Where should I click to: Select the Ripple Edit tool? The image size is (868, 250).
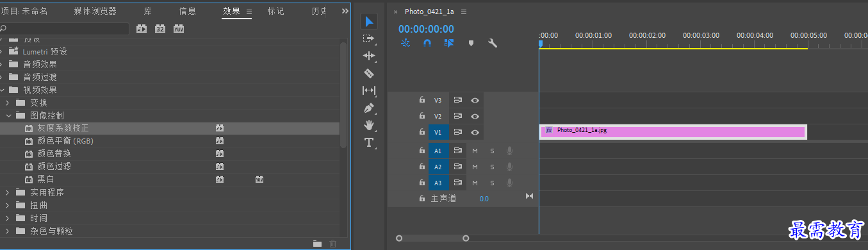[x=369, y=56]
